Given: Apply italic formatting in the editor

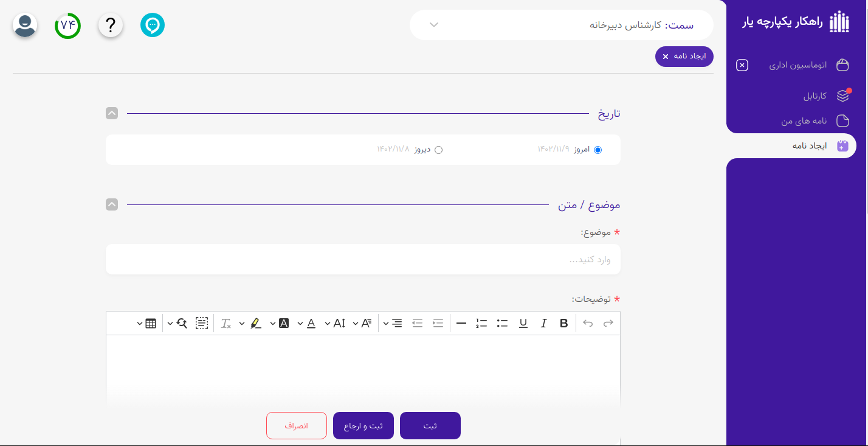Looking at the screenshot, I should pos(543,323).
